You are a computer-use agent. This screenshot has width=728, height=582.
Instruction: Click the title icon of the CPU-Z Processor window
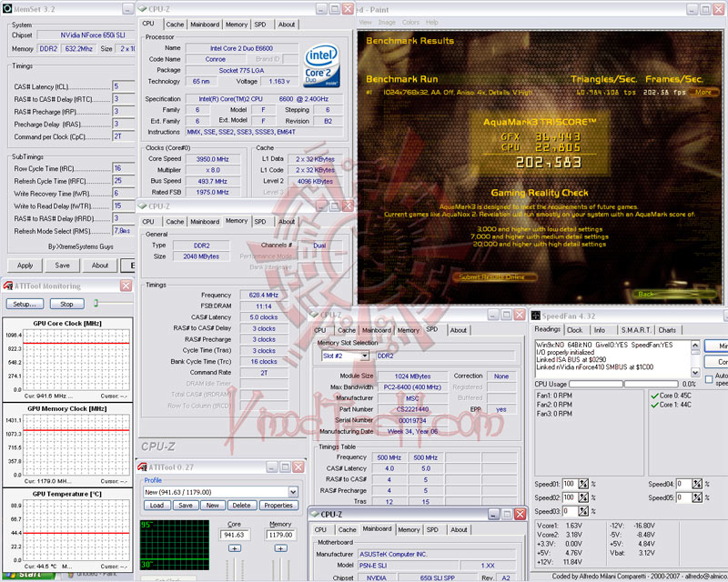tap(143, 9)
